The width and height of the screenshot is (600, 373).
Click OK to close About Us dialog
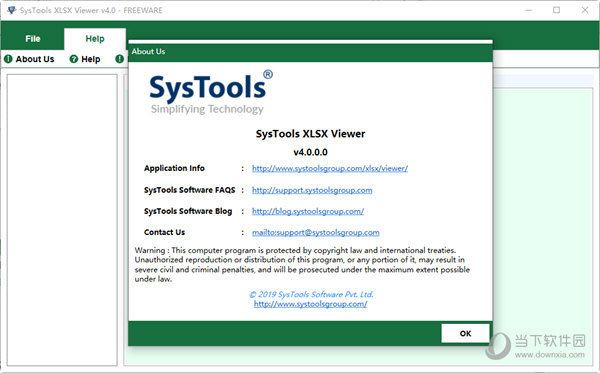tap(465, 333)
